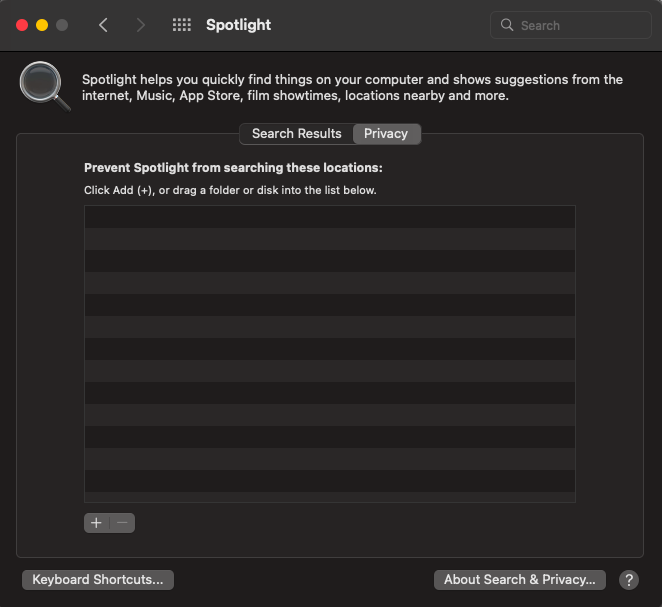Select the Privacy tab
Screen dimensions: 662x607
[386, 134]
